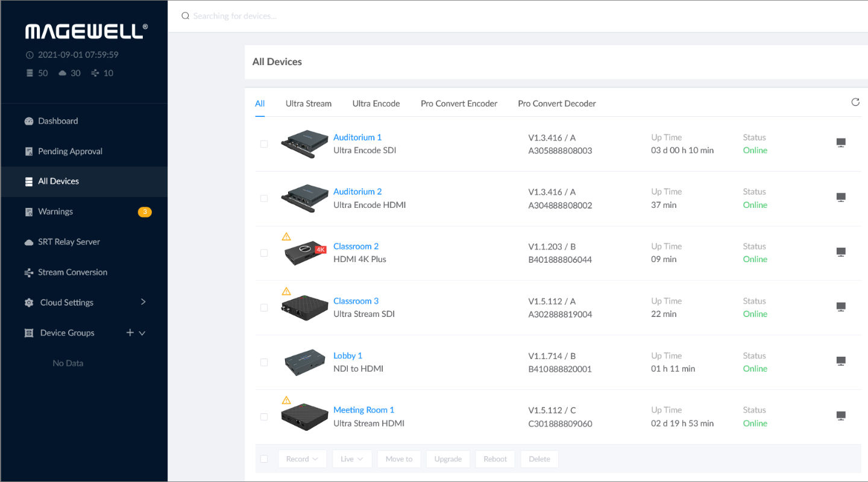Click serial number A305888808003

click(x=560, y=151)
